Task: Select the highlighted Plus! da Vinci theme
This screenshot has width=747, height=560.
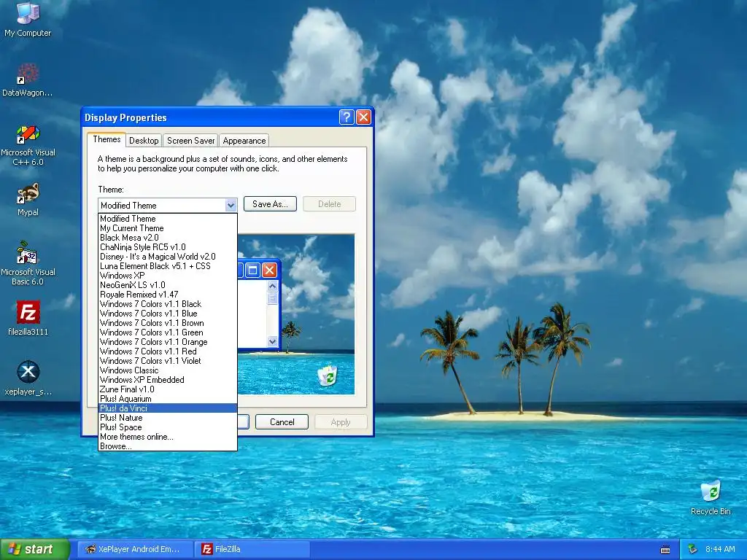Action: tap(168, 408)
